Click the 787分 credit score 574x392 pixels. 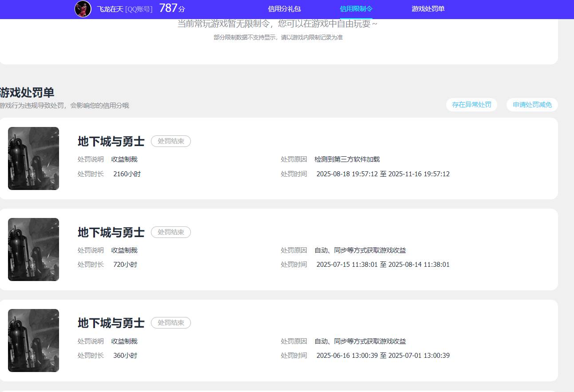click(172, 8)
